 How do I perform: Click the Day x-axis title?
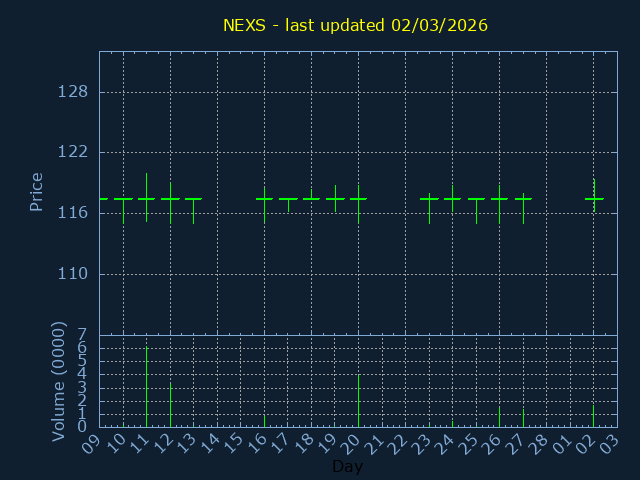click(x=347, y=467)
